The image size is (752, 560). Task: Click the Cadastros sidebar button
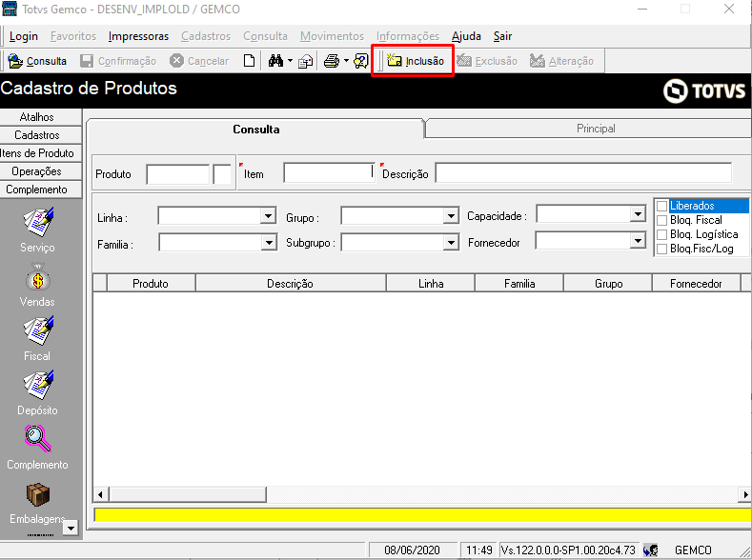40,135
